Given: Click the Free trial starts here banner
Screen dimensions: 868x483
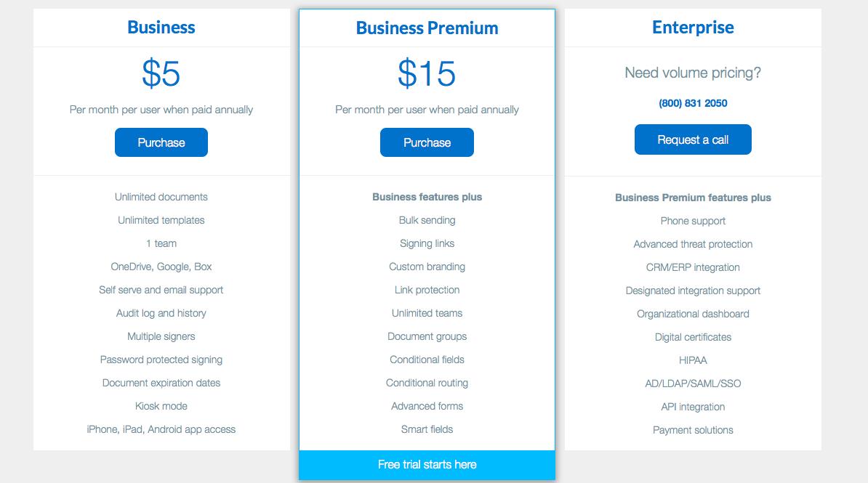Looking at the screenshot, I should [427, 465].
